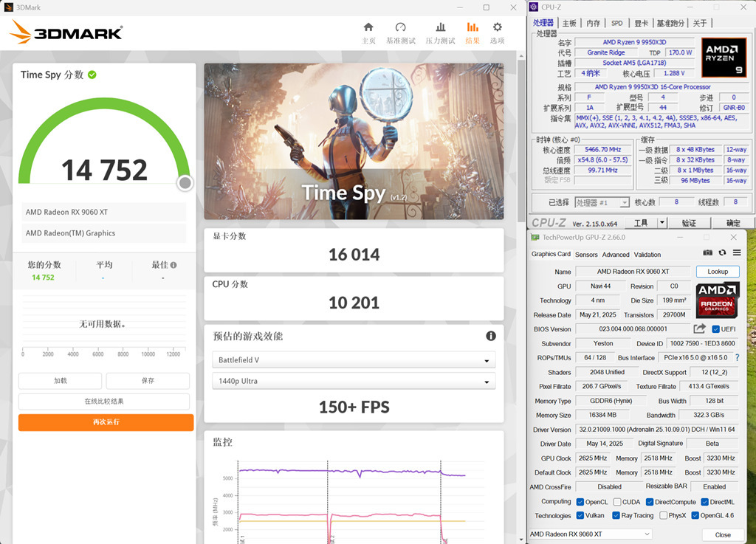This screenshot has height=544, width=756.
Task: Click the GPU-Z refresh icon
Action: [x=722, y=253]
